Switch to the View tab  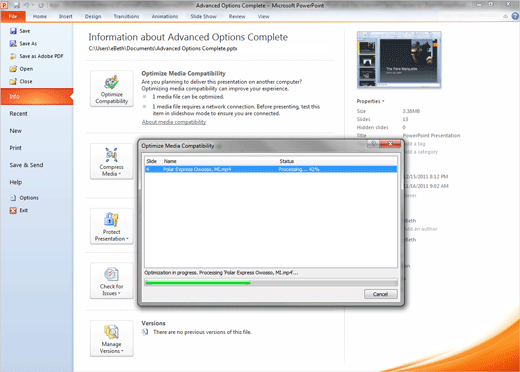click(263, 16)
